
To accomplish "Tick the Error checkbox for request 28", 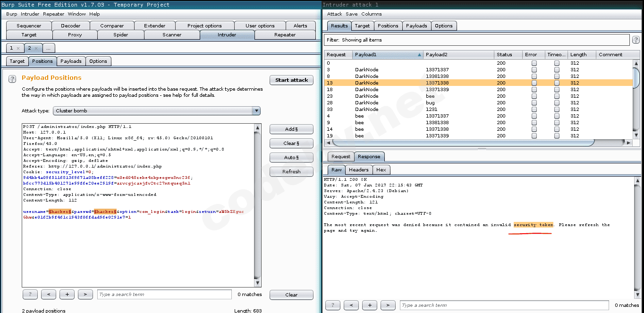I will click(x=534, y=103).
